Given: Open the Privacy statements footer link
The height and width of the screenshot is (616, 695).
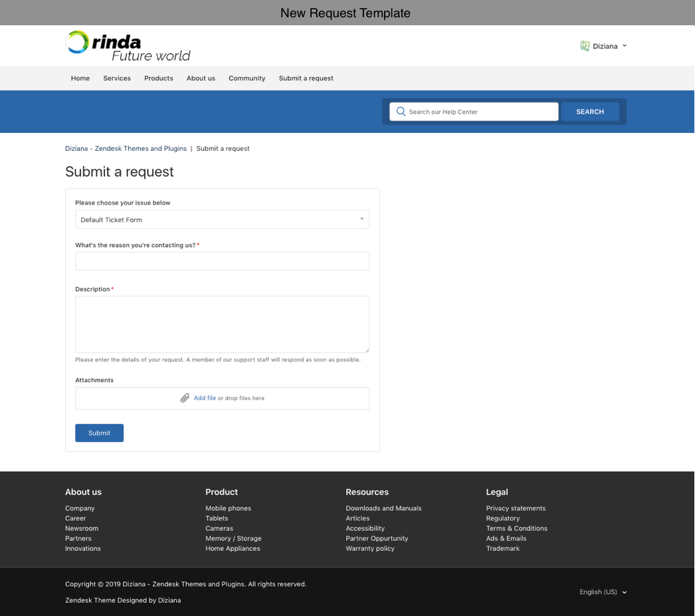Looking at the screenshot, I should [516, 508].
